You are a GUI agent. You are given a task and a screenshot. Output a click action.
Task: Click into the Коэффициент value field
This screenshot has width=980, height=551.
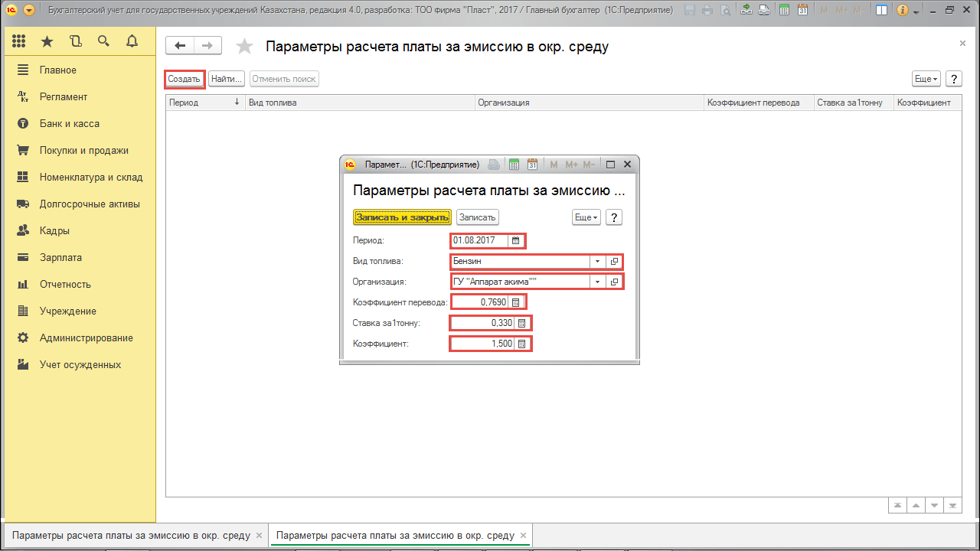(482, 344)
